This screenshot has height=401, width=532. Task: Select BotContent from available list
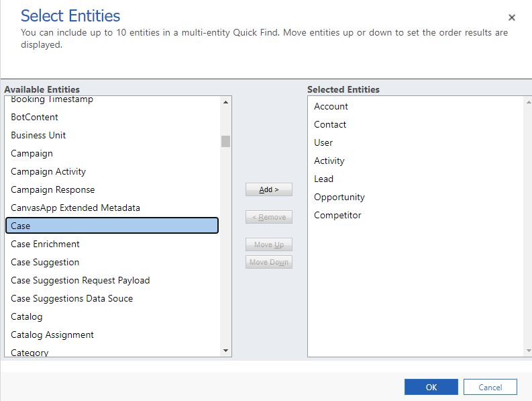pos(34,117)
